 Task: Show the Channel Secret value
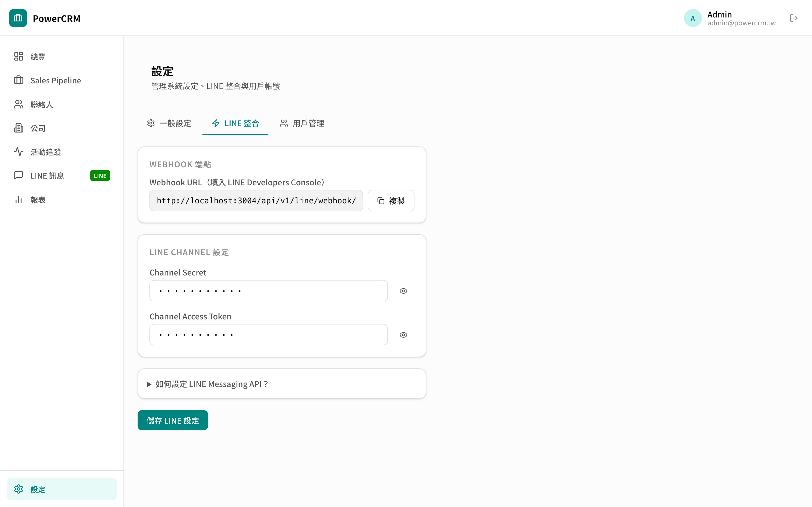403,291
